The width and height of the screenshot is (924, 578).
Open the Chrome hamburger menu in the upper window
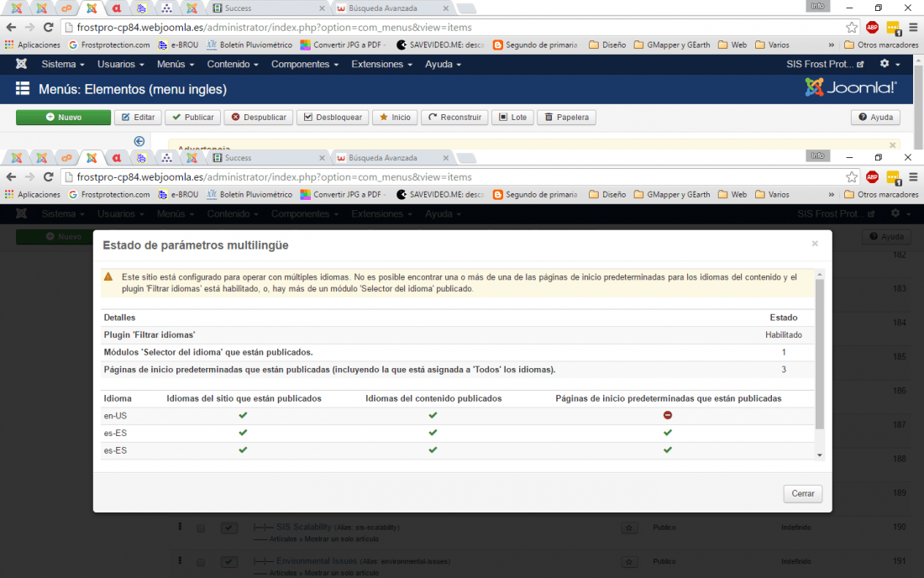point(913,27)
